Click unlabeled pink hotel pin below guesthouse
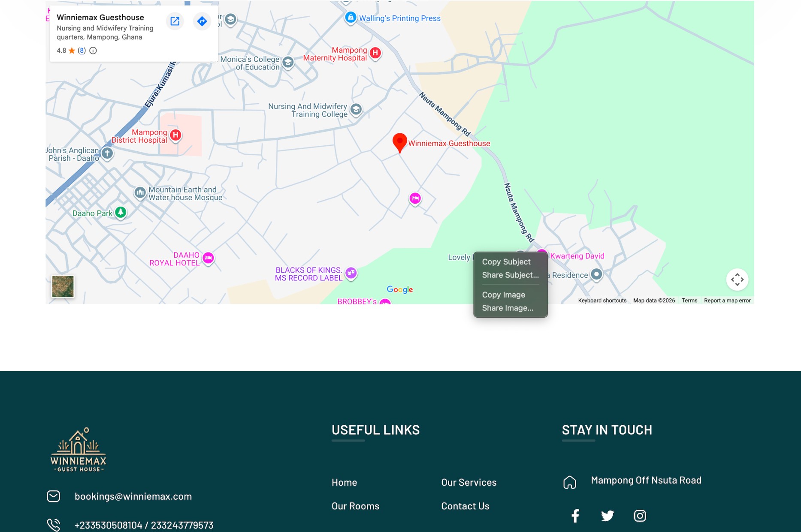This screenshot has height=532, width=801. click(x=415, y=198)
